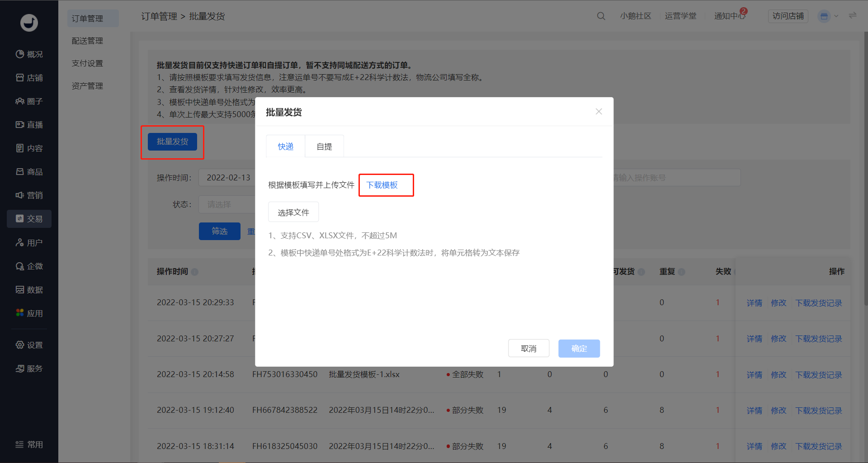Viewport: 868px width, 463px height.
Task: Open 常用 frequently used menu
Action: click(x=29, y=444)
